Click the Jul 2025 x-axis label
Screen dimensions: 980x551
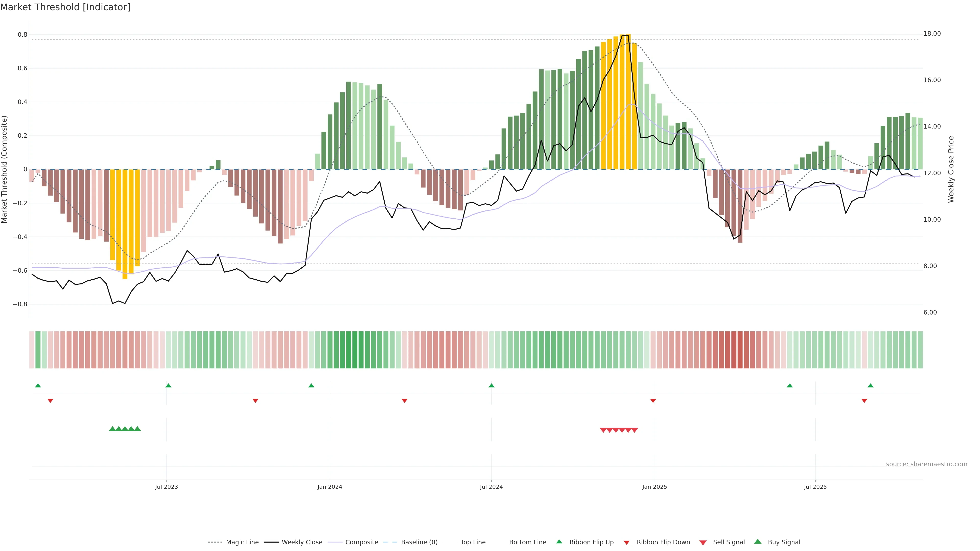coord(815,487)
